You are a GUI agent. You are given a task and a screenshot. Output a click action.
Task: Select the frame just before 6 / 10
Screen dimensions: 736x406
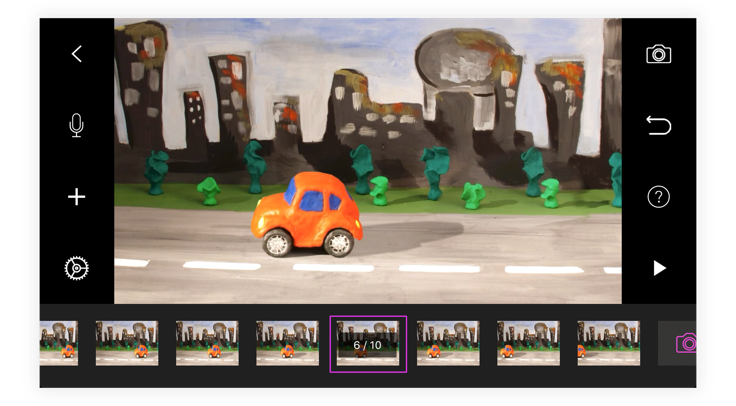click(287, 343)
